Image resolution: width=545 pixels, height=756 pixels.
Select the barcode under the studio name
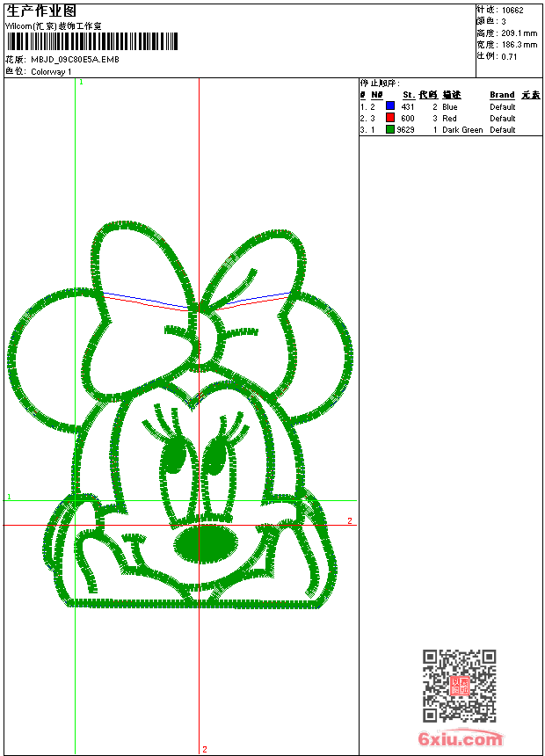click(92, 41)
